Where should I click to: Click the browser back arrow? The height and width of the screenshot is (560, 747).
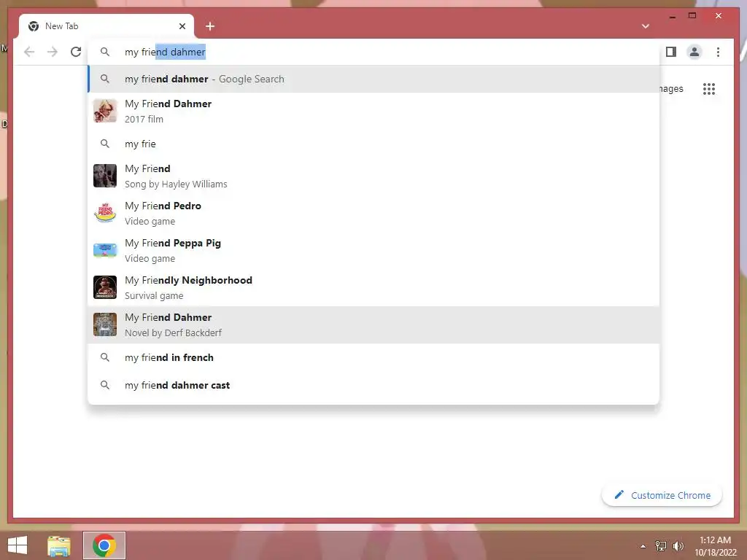[29, 52]
